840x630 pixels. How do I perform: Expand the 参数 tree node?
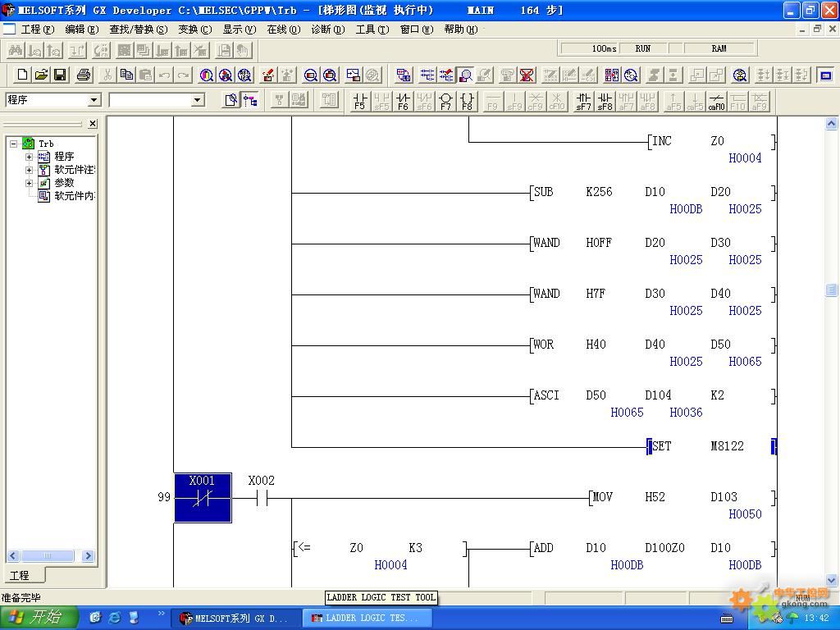point(29,183)
